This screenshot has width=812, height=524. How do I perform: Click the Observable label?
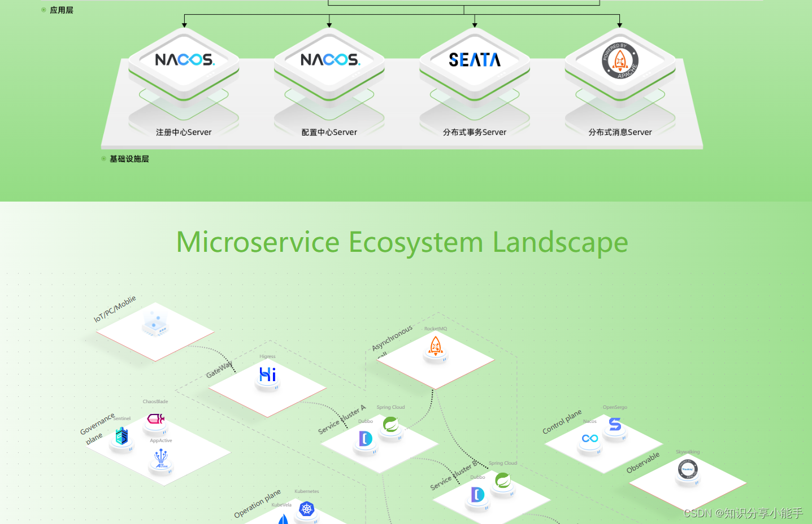pyautogui.click(x=643, y=462)
